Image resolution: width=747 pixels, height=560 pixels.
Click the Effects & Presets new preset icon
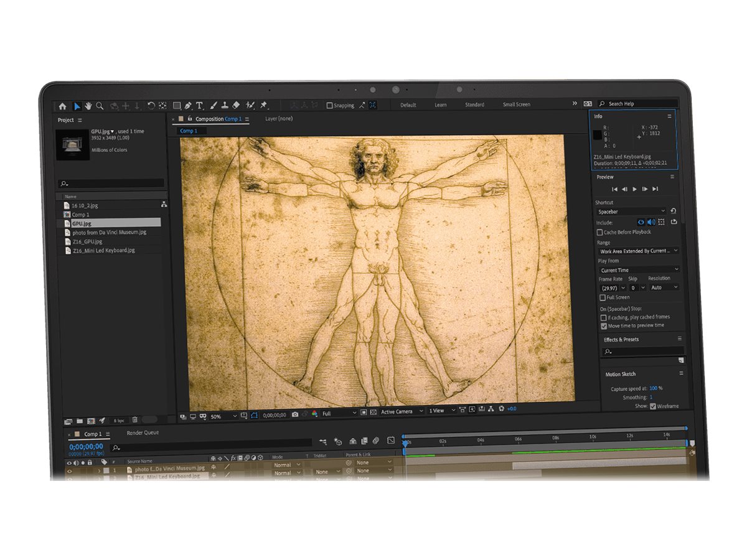tap(680, 360)
